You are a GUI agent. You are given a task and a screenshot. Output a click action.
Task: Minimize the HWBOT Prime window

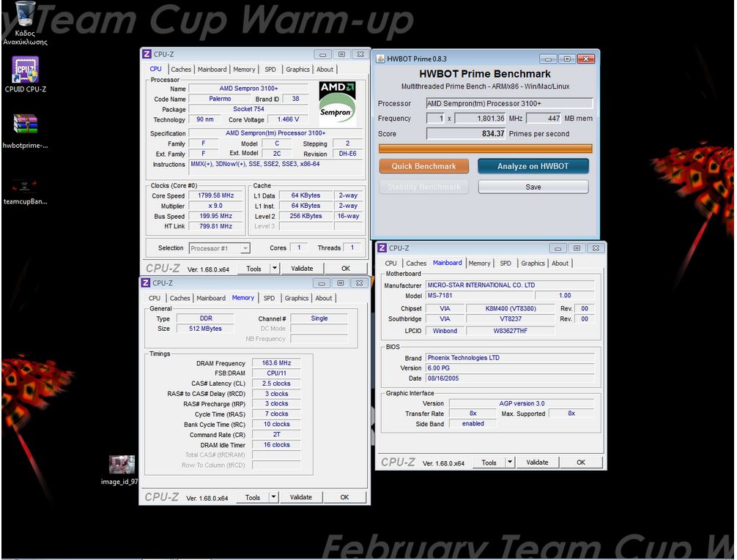(548, 59)
